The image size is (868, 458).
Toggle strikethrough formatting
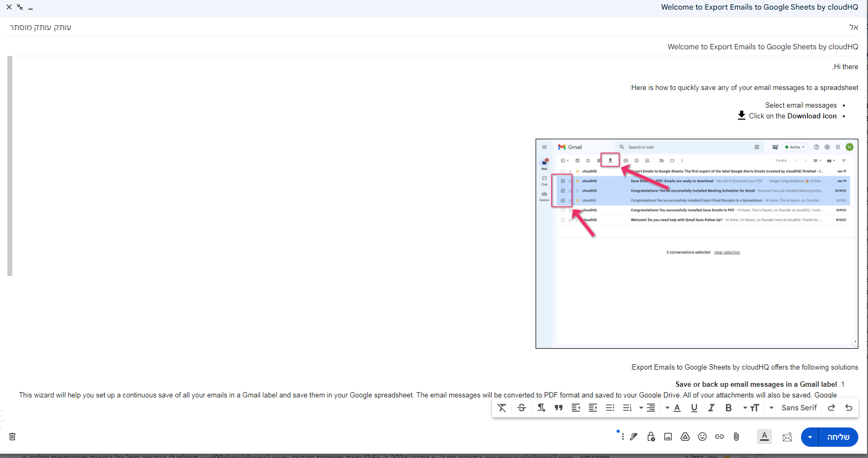click(x=522, y=408)
